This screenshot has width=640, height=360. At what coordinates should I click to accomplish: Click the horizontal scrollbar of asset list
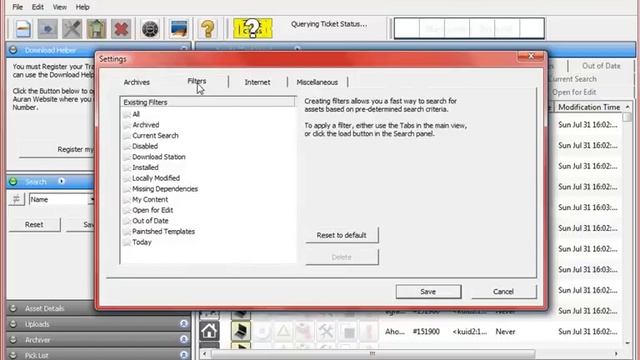(372, 353)
